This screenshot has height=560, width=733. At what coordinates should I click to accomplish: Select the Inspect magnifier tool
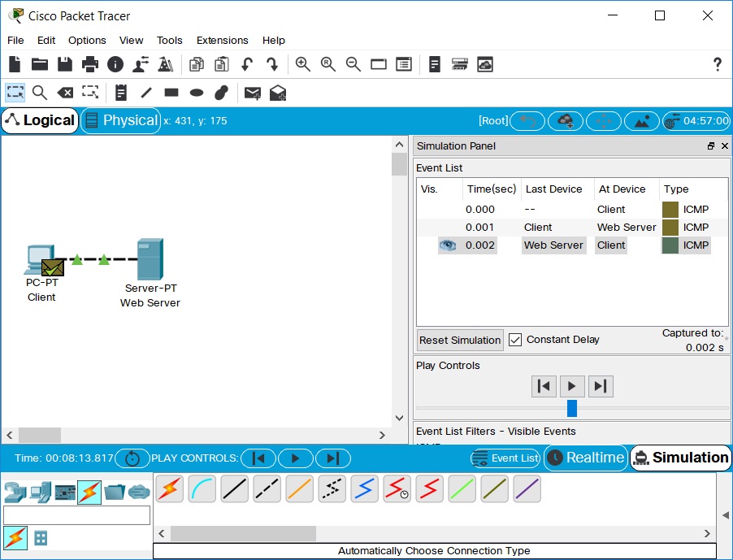(39, 93)
